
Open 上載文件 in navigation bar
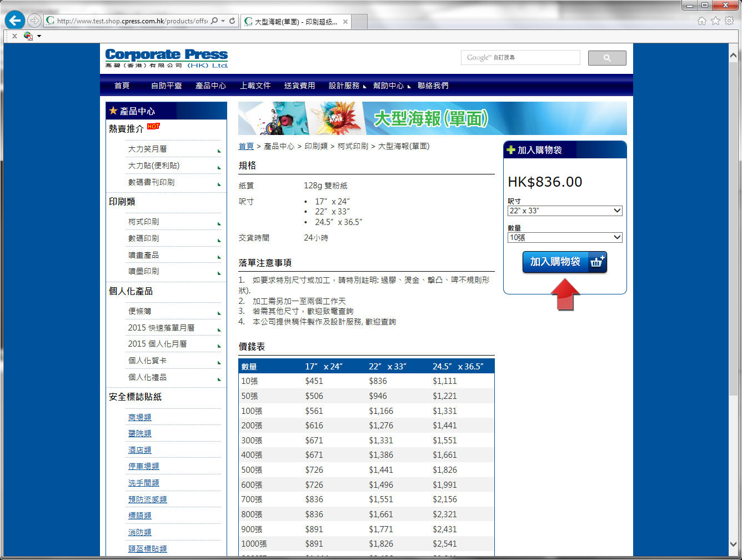click(255, 86)
